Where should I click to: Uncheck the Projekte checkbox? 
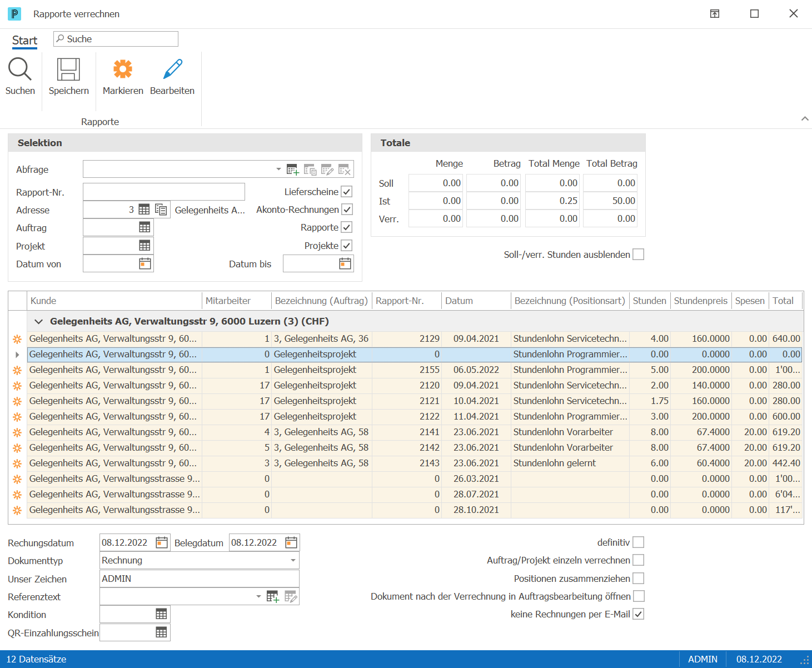pos(347,246)
